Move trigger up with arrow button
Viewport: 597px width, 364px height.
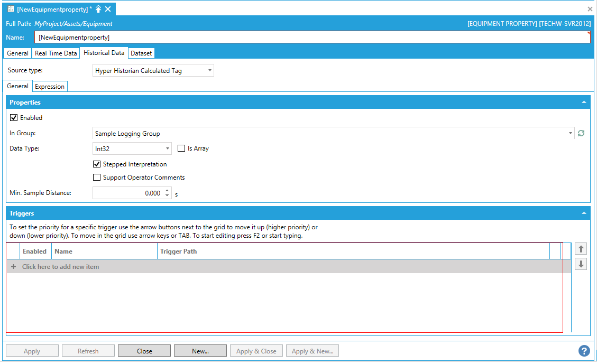point(581,249)
